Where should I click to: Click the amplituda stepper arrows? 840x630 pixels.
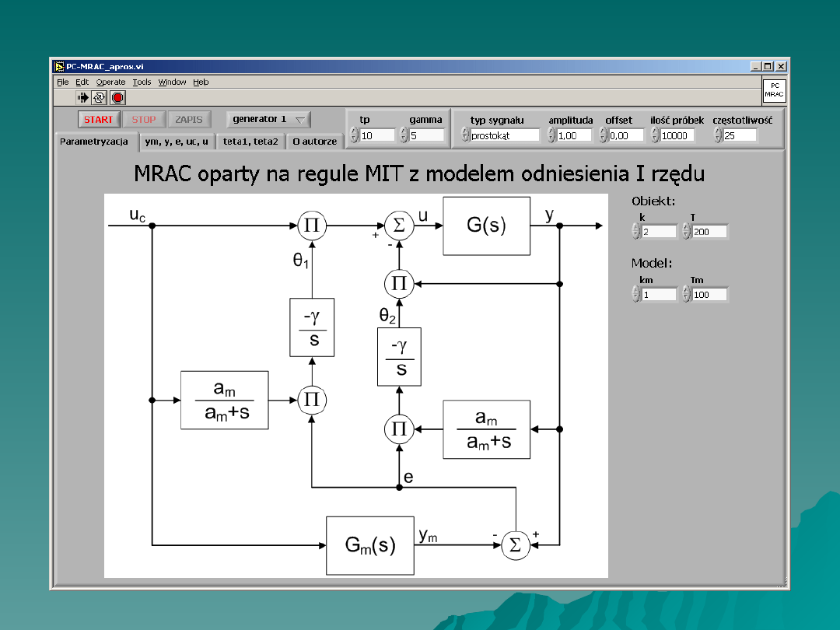coord(551,135)
